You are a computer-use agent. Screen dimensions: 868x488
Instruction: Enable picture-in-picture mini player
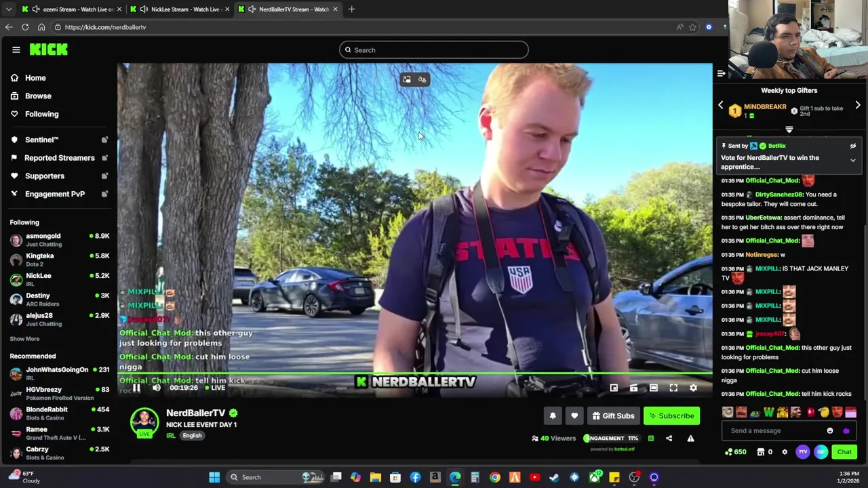coord(614,388)
